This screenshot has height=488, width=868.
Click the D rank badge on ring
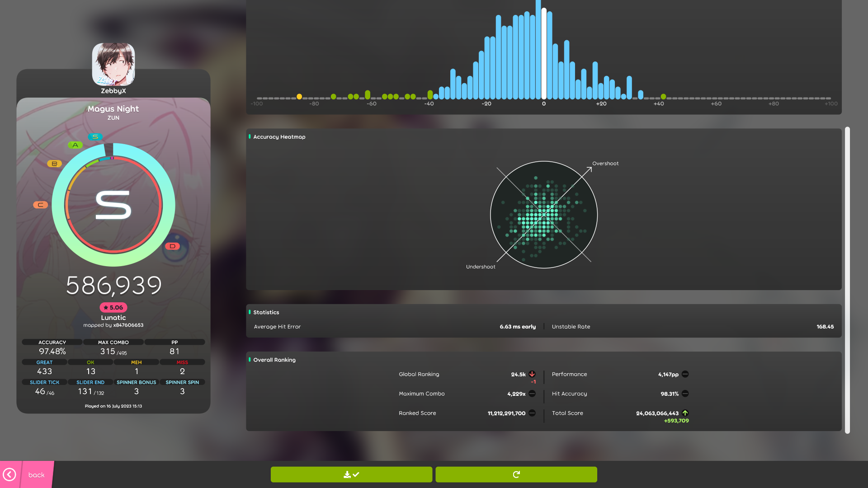pos(172,246)
